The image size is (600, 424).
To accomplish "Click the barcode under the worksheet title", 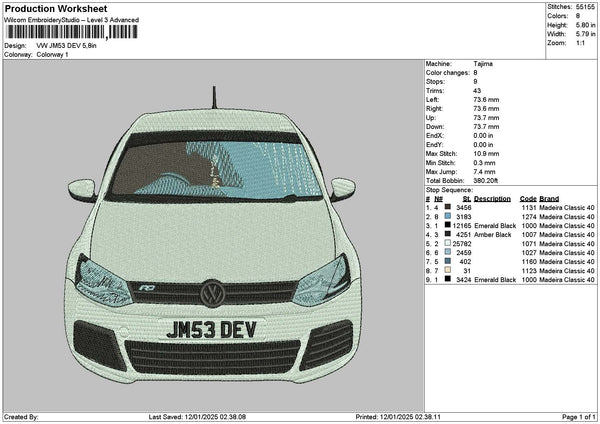I will pyautogui.click(x=72, y=32).
